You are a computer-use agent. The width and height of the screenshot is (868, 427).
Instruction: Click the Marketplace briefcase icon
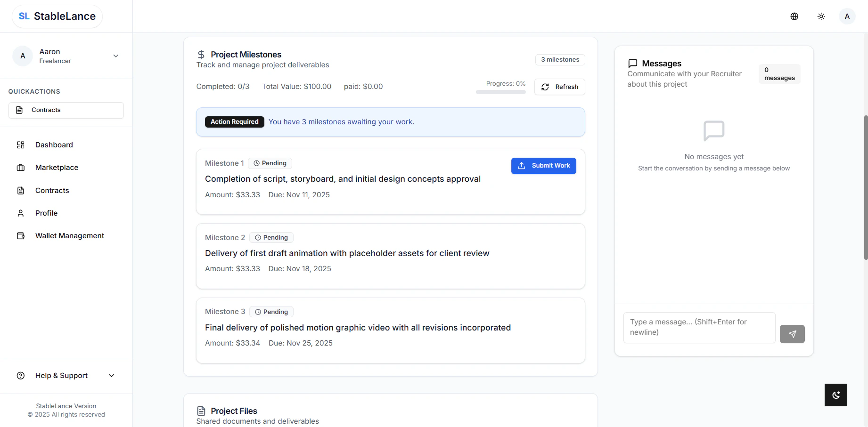20,167
